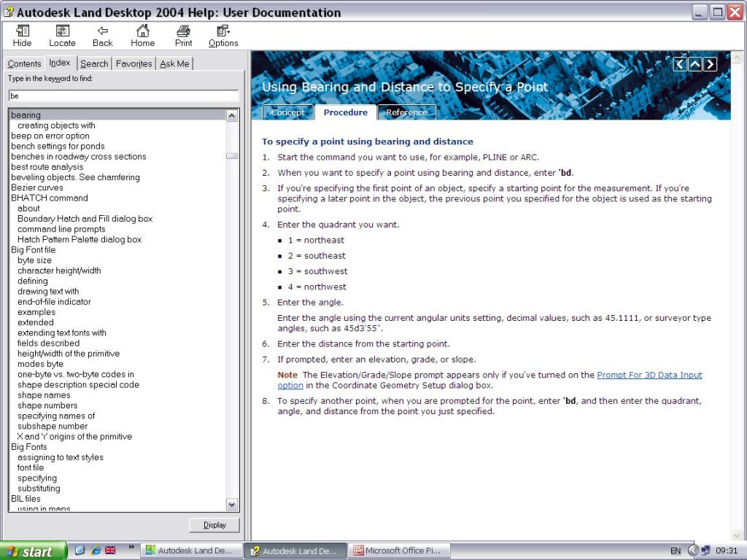Click the keyword input field
747x560 pixels.
point(123,96)
